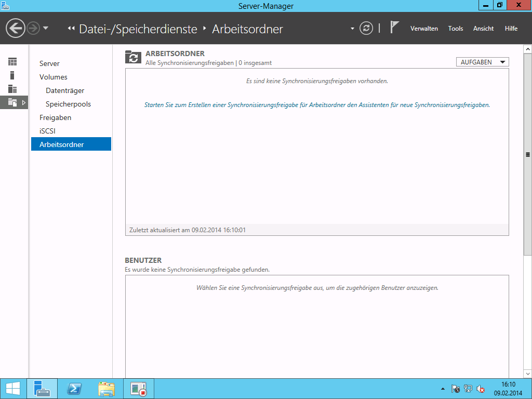
Task: Select iSCSI in the navigation list
Action: click(47, 131)
